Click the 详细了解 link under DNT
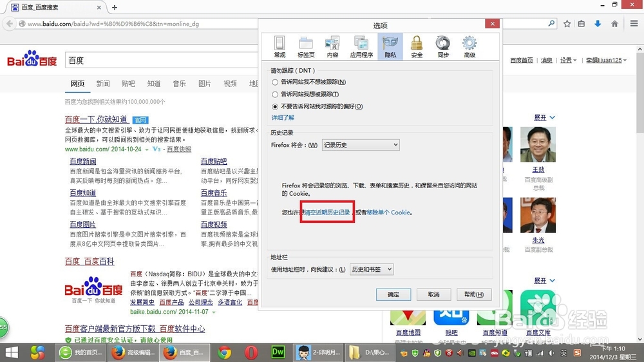The height and width of the screenshot is (362, 644). click(x=283, y=117)
